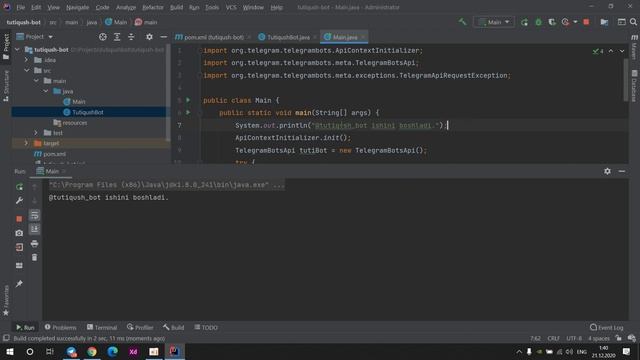Stop the running app from the top toolbar
Image resolution: width=640 pixels, height=360 pixels.
tap(586, 22)
